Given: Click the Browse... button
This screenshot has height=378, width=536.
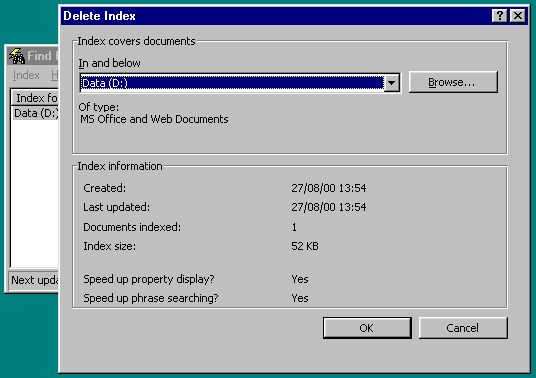Looking at the screenshot, I should pyautogui.click(x=453, y=82).
